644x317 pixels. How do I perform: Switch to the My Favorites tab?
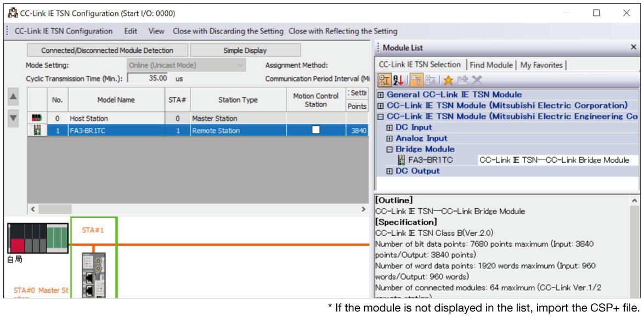pos(541,65)
